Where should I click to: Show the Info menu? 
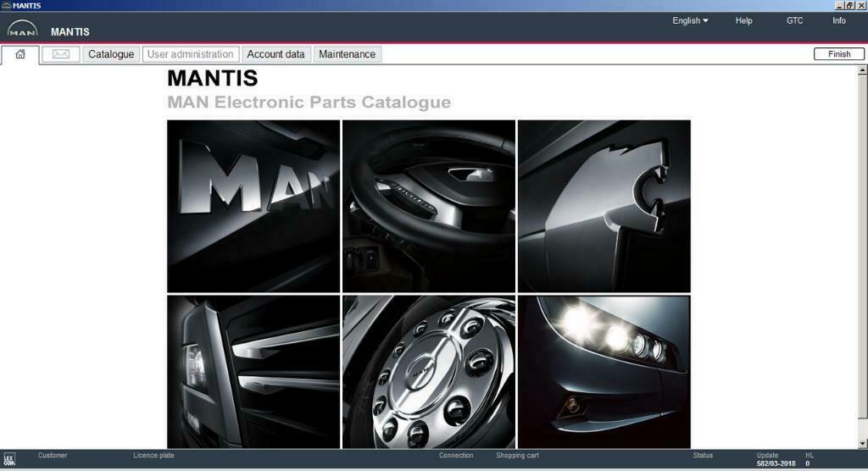pyautogui.click(x=838, y=20)
